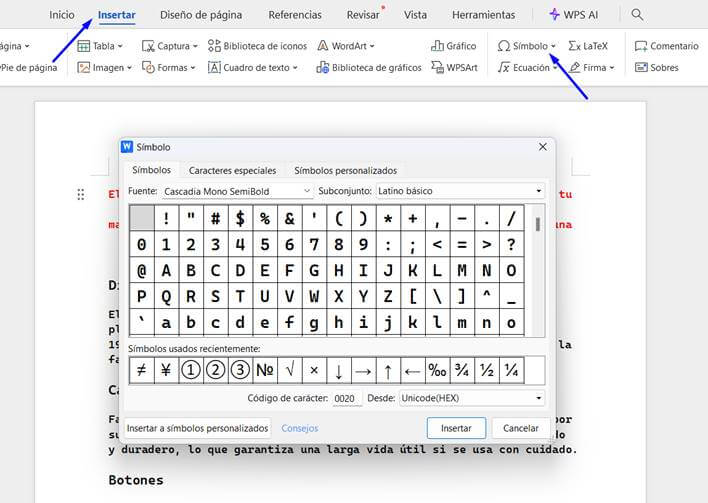Switch to Símbolos personalizados tab
The height and width of the screenshot is (503, 708).
[345, 171]
